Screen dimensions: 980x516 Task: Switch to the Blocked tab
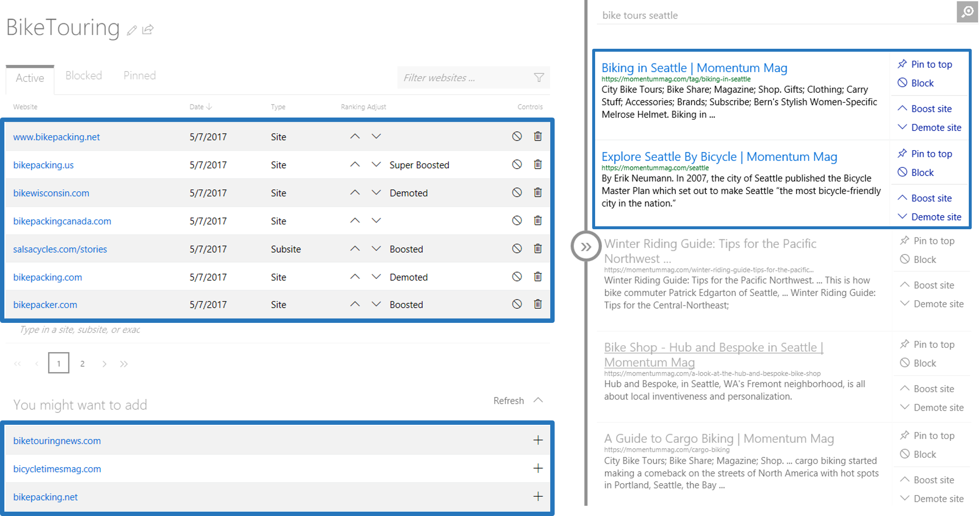(83, 76)
